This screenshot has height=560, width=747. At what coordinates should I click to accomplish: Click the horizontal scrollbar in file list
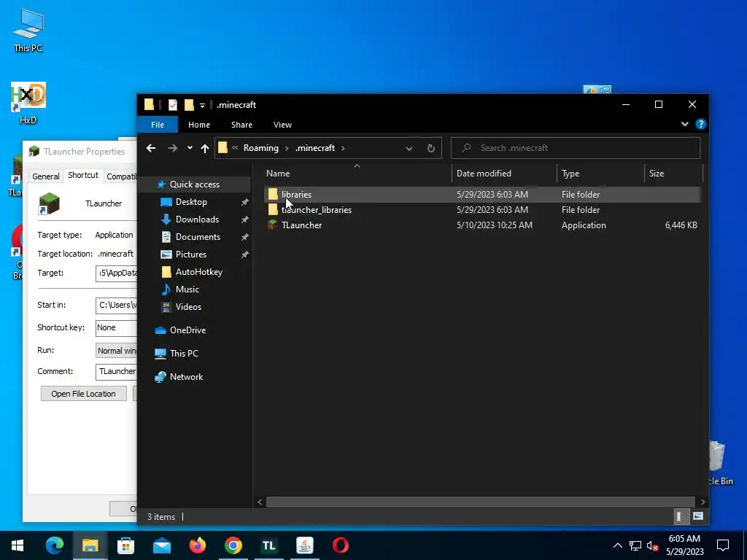(x=480, y=502)
